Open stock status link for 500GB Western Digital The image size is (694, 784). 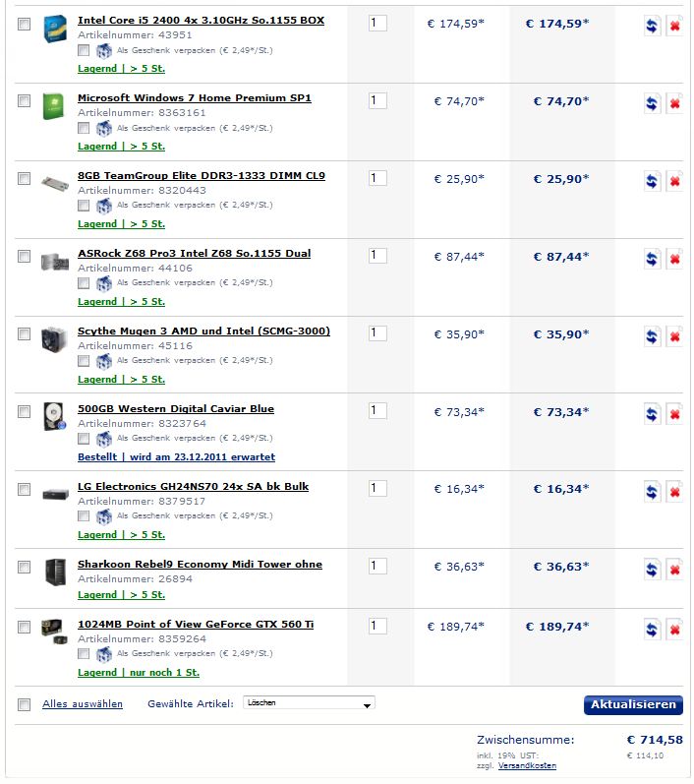click(176, 456)
